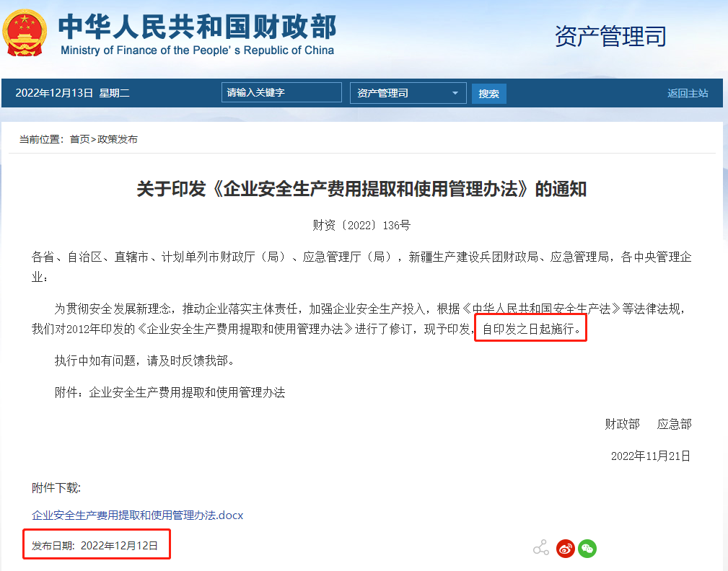
Task: Return to main site via 返回主站
Action: 687,92
